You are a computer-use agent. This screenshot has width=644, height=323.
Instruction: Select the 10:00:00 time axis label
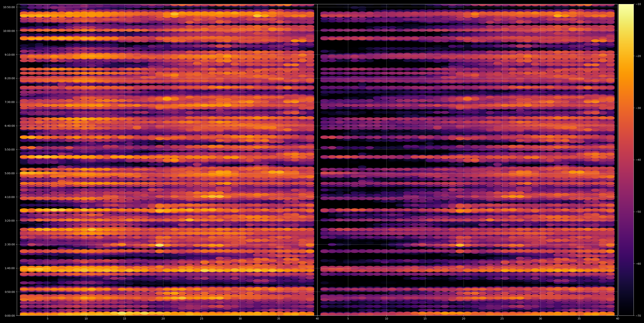point(9,31)
